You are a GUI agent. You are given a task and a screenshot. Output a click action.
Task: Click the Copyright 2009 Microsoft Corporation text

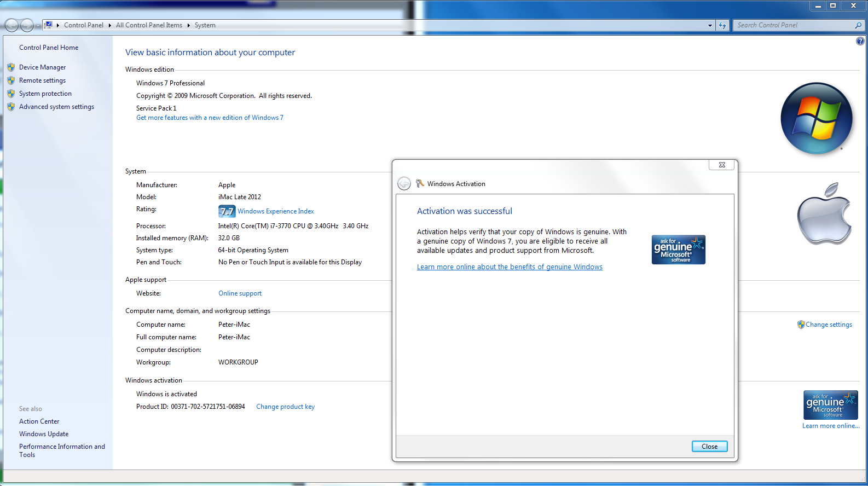pos(224,96)
